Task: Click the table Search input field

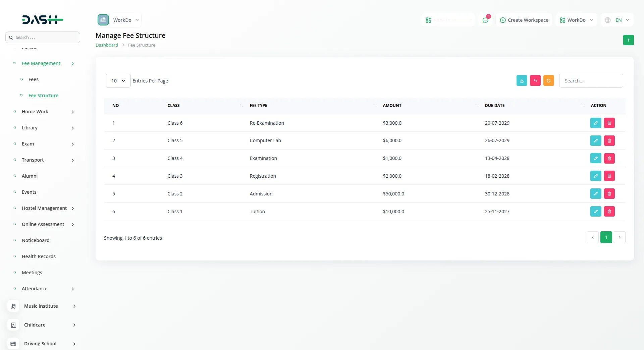Action: click(x=591, y=81)
